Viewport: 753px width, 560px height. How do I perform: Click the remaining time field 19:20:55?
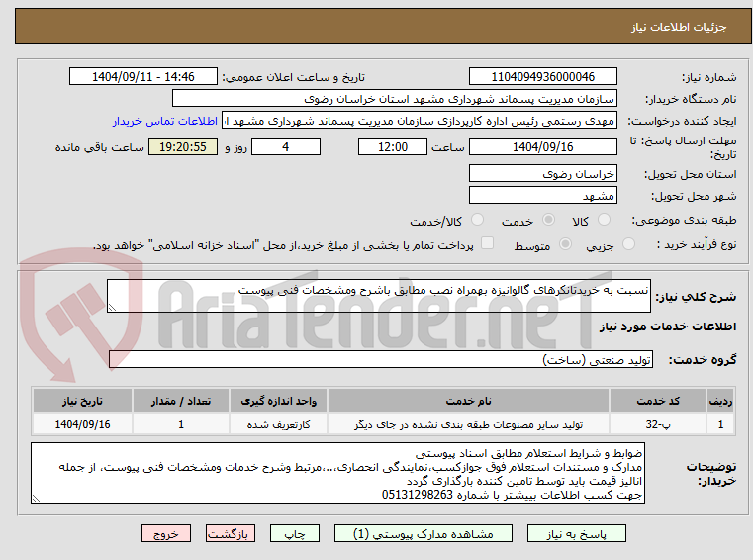pyautogui.click(x=183, y=147)
